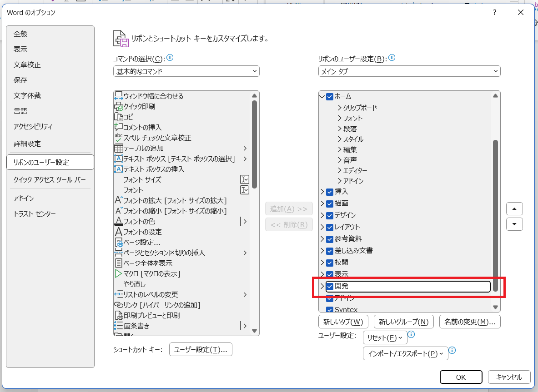
Task: Uncheck the 校閲 tab checkbox
Action: pyautogui.click(x=329, y=263)
